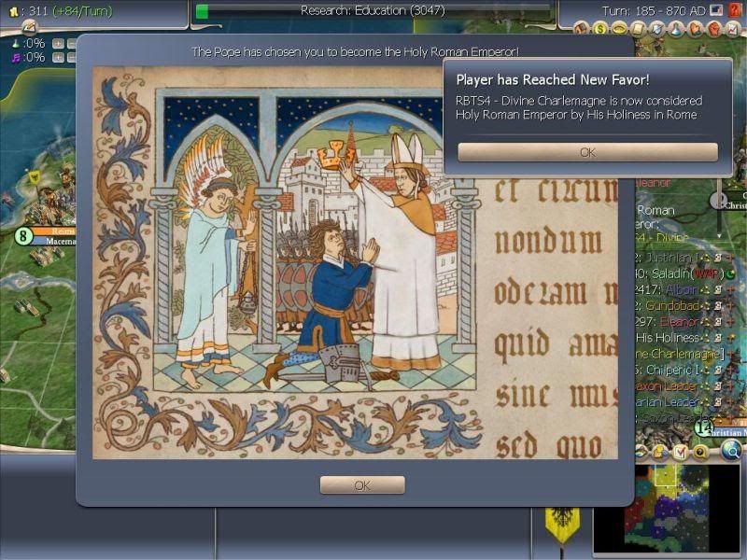The width and height of the screenshot is (747, 560).
Task: Click OK in 'Player has Reached New Favor' dialog
Action: click(x=587, y=152)
